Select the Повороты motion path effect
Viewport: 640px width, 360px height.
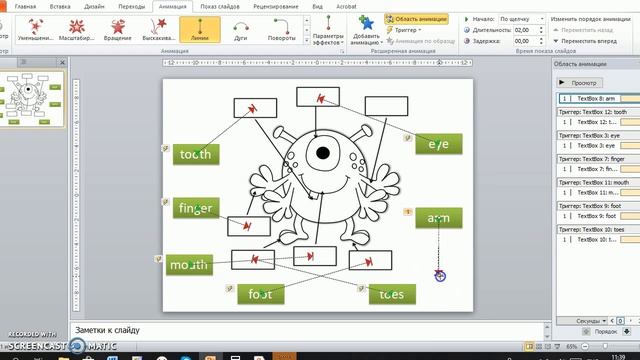point(282,29)
